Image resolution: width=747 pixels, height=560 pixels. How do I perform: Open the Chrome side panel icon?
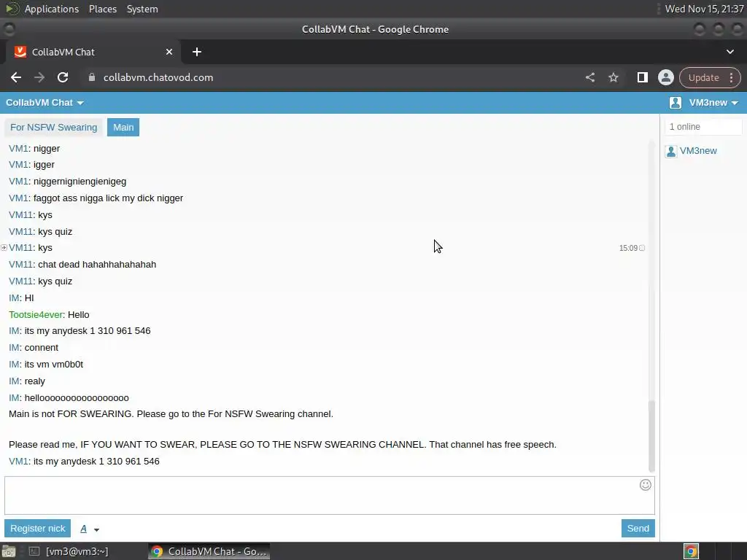pyautogui.click(x=642, y=77)
